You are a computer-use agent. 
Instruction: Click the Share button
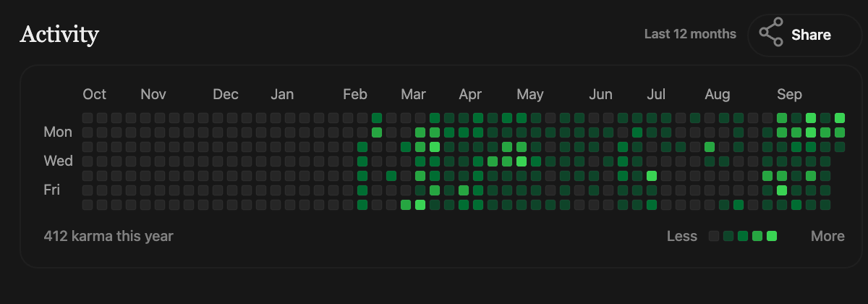(x=804, y=35)
